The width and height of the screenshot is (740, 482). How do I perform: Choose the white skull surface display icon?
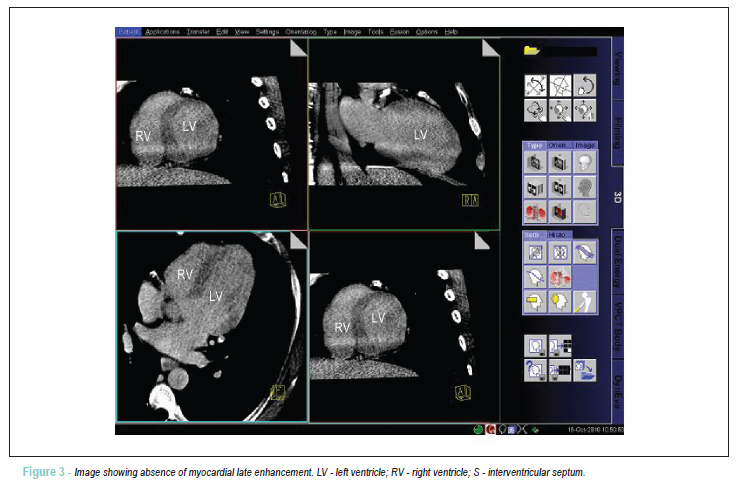[584, 162]
